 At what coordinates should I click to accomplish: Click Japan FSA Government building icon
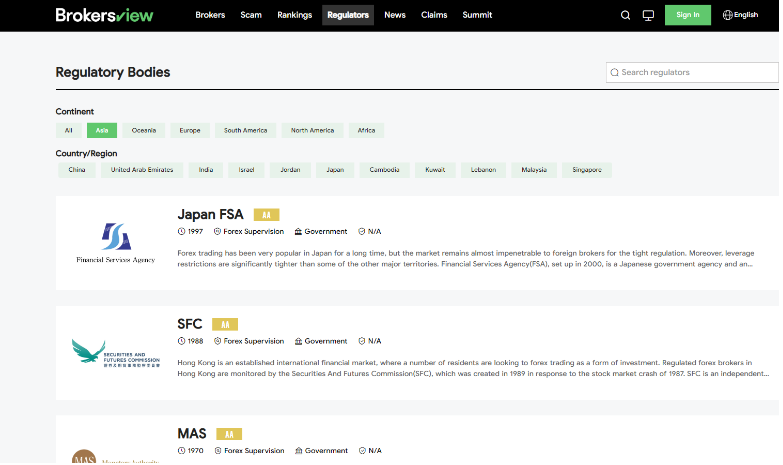[298, 232]
